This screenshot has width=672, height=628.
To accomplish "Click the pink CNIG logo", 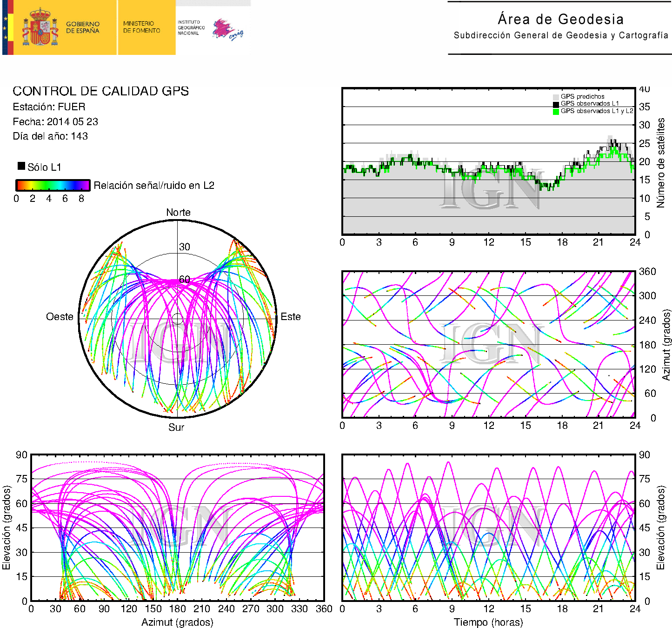I will (227, 29).
